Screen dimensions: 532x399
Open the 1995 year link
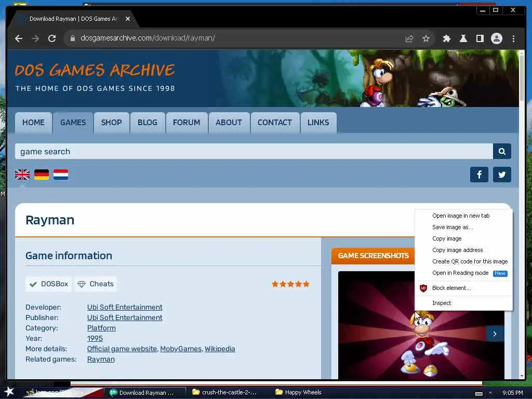click(95, 338)
